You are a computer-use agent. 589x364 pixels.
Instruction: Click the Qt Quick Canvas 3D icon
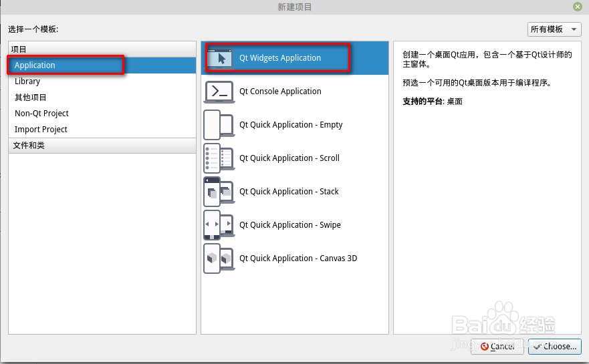click(219, 258)
